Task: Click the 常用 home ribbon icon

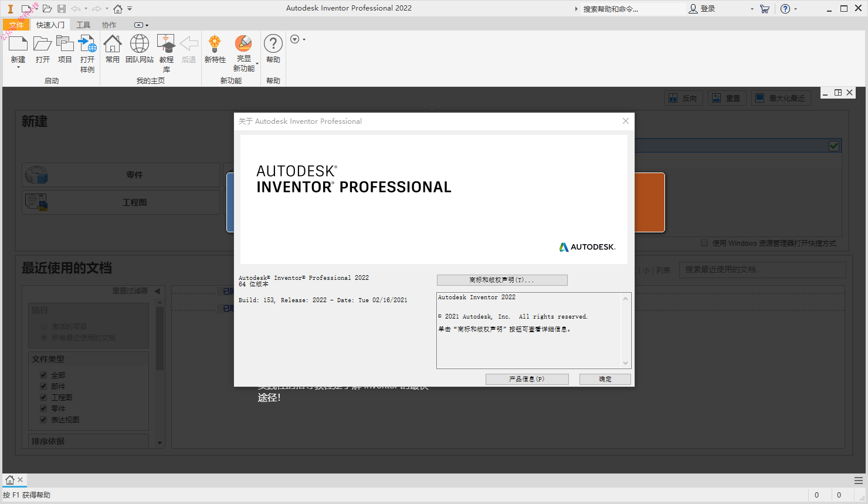Action: [x=113, y=43]
